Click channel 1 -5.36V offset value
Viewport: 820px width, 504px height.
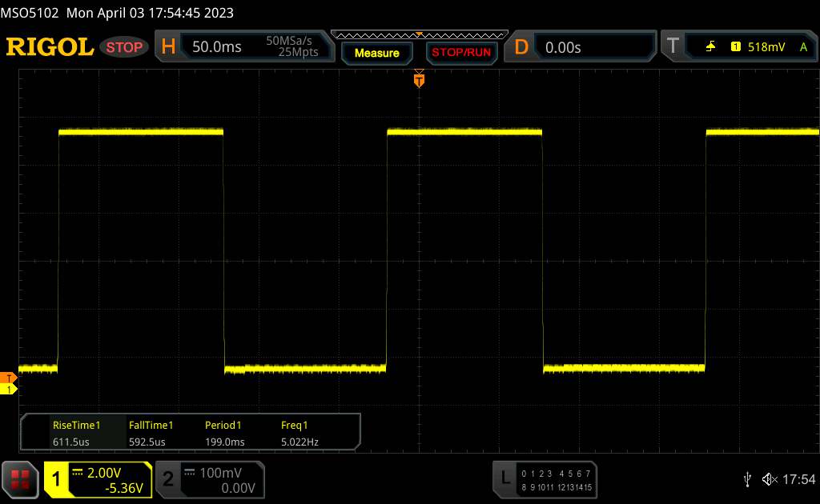pos(124,488)
